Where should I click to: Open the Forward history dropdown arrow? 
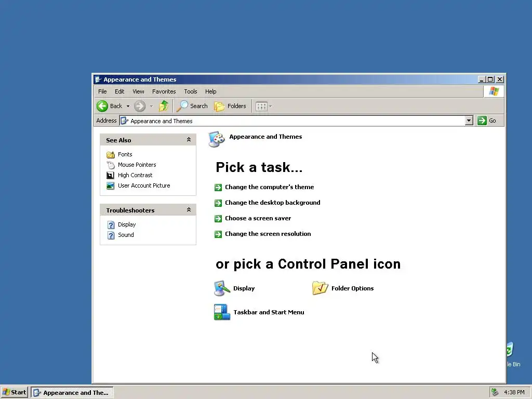(x=151, y=106)
